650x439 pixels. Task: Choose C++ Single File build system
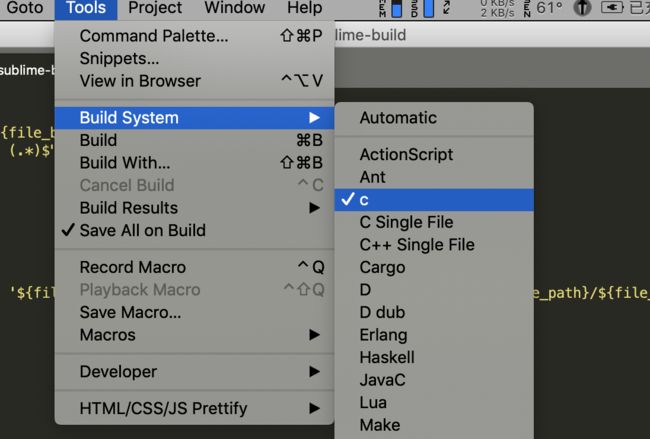coord(434,245)
